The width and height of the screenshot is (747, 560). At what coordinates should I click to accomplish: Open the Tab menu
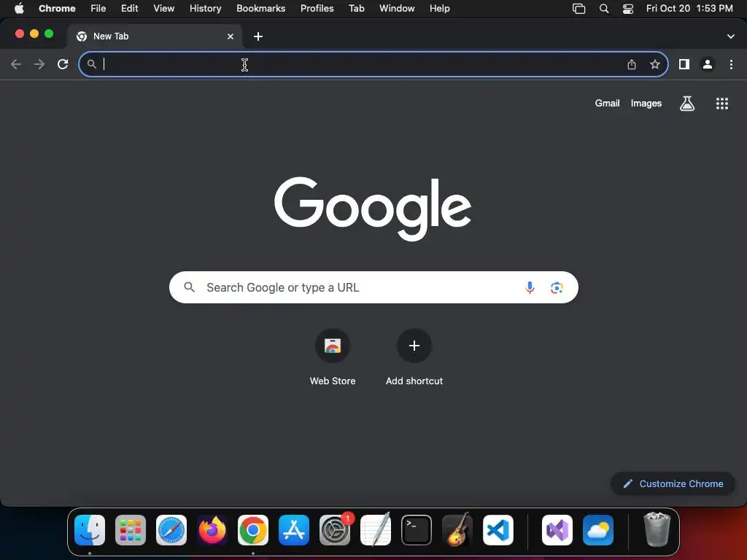pos(356,8)
